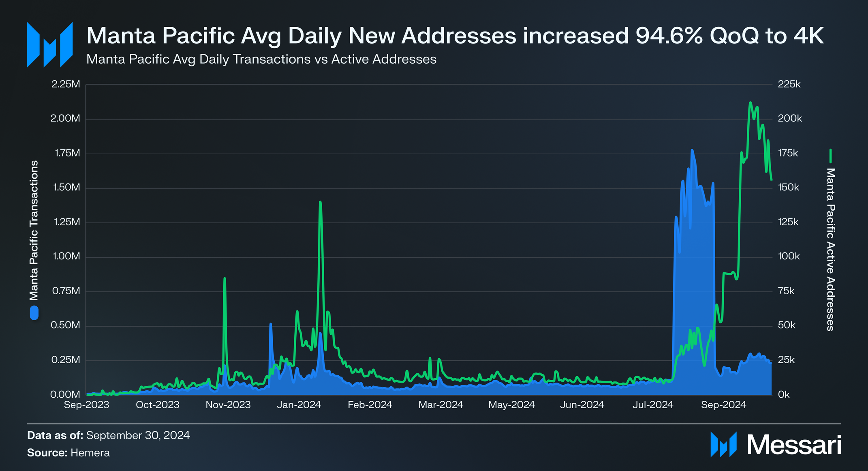Viewport: 868px width, 471px height.
Task: Click the 2.25M left axis label
Action: 66,84
